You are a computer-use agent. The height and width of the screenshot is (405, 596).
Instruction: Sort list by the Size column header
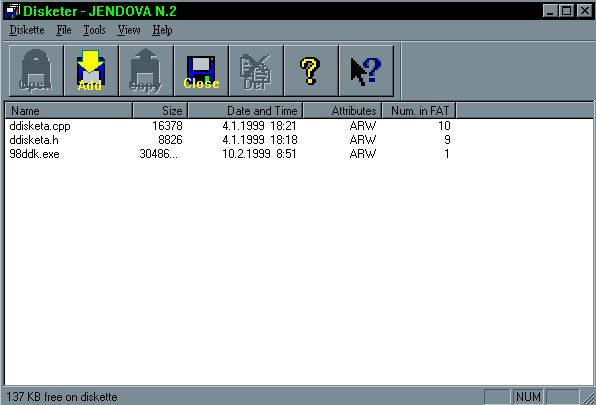[x=160, y=111]
